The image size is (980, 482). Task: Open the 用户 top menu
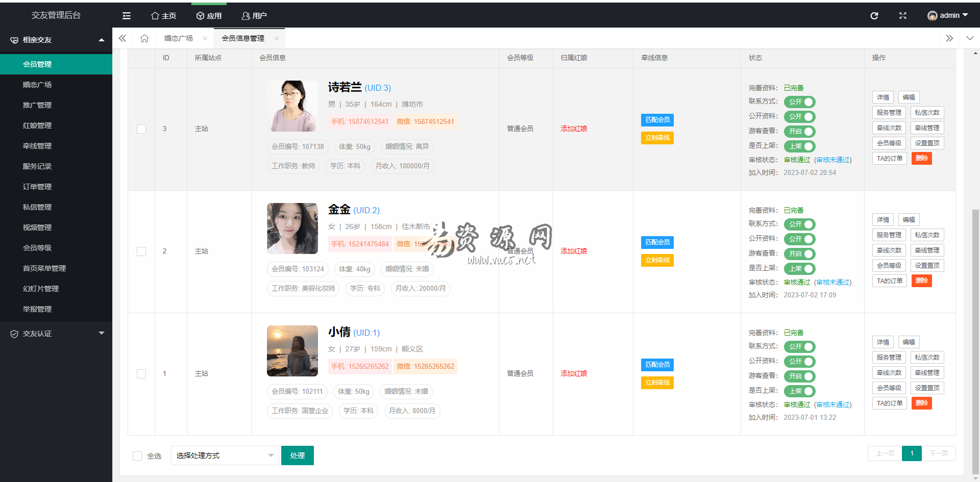[254, 16]
